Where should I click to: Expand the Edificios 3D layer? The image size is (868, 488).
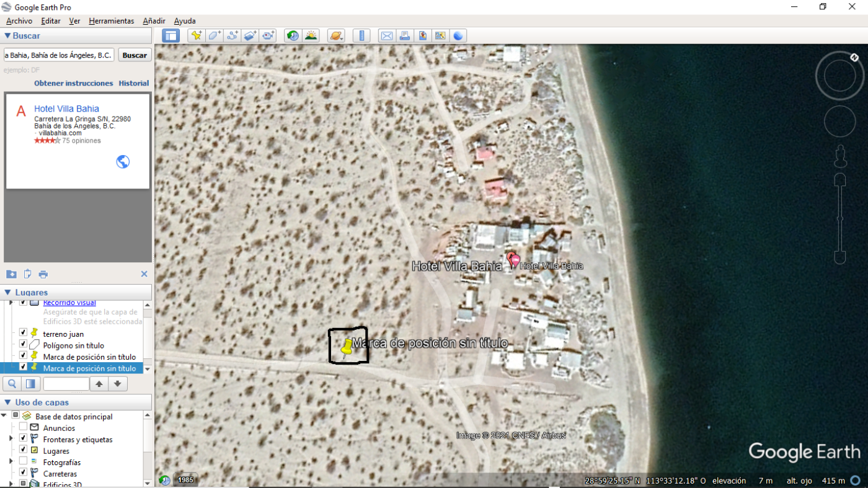pyautogui.click(x=11, y=484)
